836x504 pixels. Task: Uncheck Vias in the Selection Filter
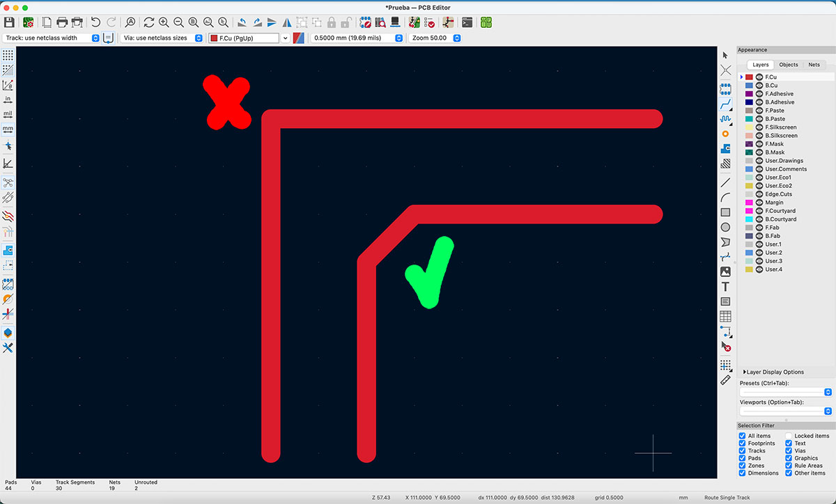pos(789,450)
